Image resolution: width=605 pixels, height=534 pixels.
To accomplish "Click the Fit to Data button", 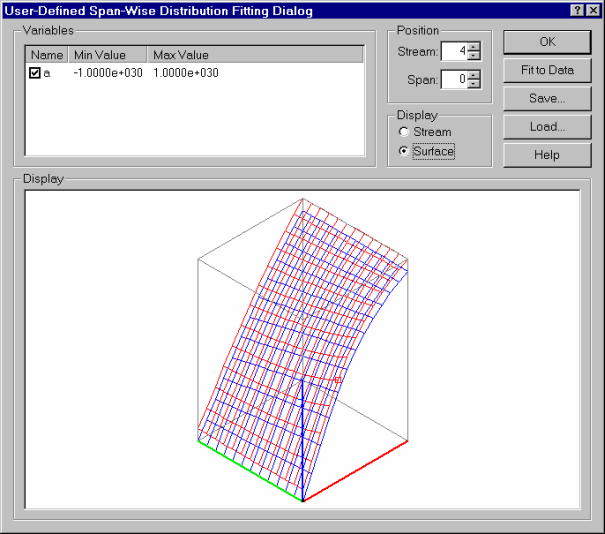I will tap(547, 70).
